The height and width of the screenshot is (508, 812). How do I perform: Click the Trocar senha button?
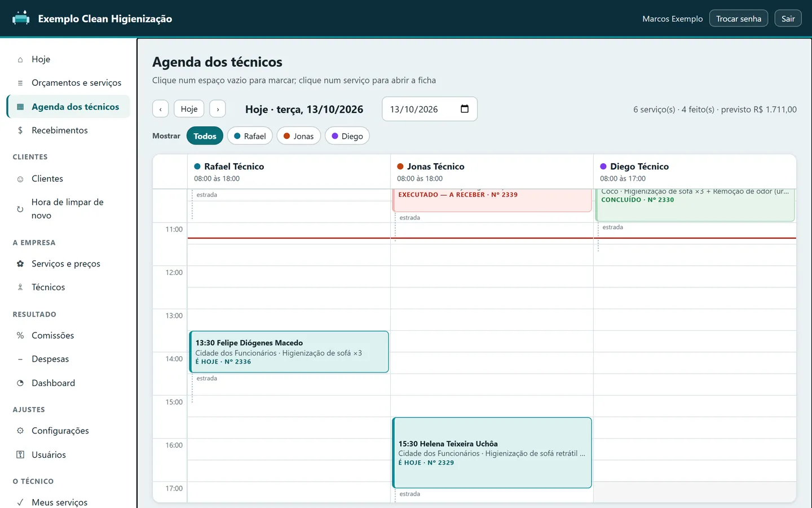(739, 19)
